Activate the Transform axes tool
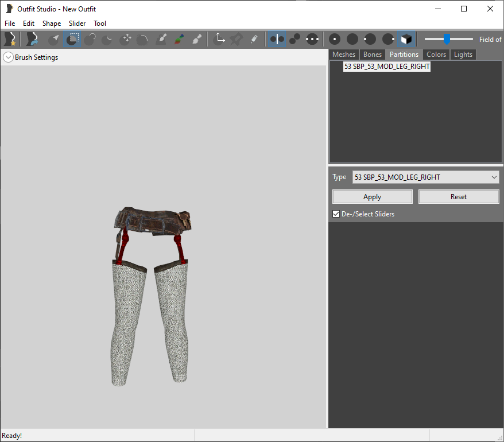 coord(219,39)
